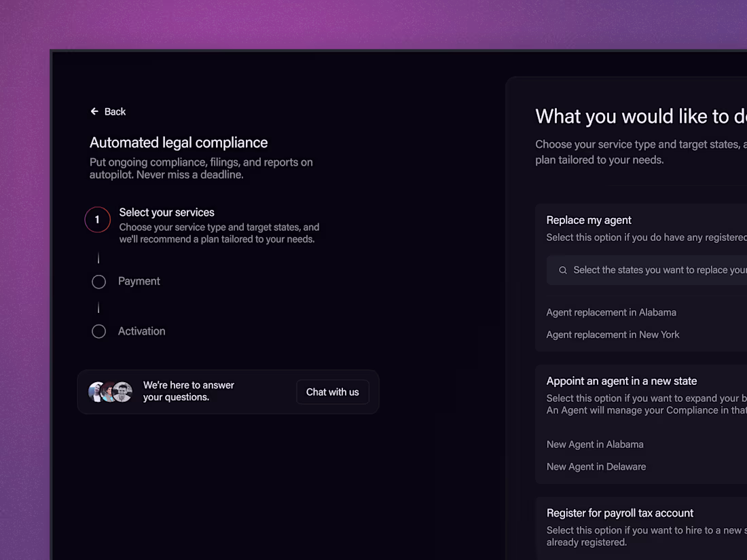Click the Automated legal compliance heading

pos(179,143)
